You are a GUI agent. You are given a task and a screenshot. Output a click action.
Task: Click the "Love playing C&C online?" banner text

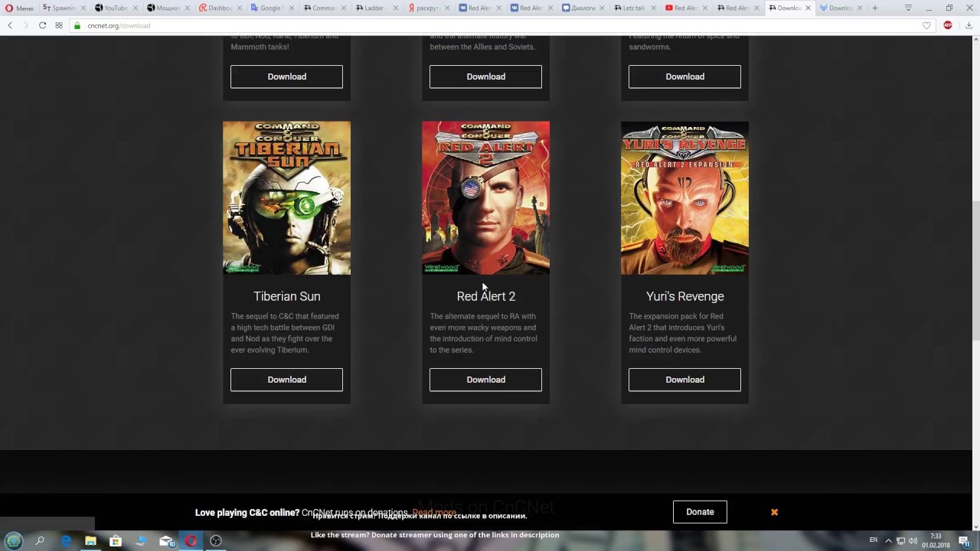pos(247,513)
